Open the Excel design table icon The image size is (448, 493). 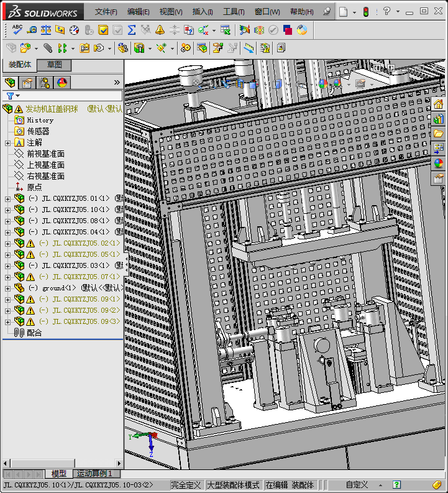(x=226, y=30)
